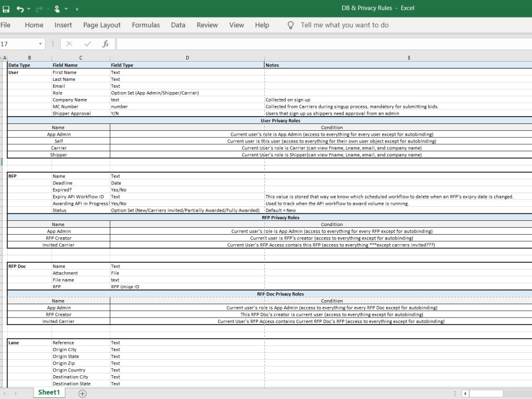Click the Insert Function fx icon
Image resolution: width=532 pixels, height=399 pixels.
coord(105,44)
